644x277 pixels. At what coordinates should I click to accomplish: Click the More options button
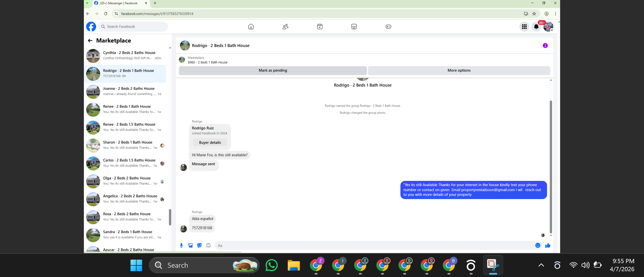[x=459, y=70]
